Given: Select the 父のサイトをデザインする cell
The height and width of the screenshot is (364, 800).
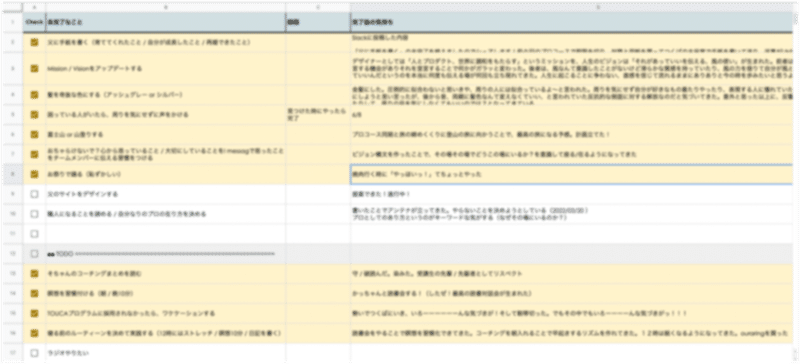Looking at the screenshot, I should click(166, 194).
